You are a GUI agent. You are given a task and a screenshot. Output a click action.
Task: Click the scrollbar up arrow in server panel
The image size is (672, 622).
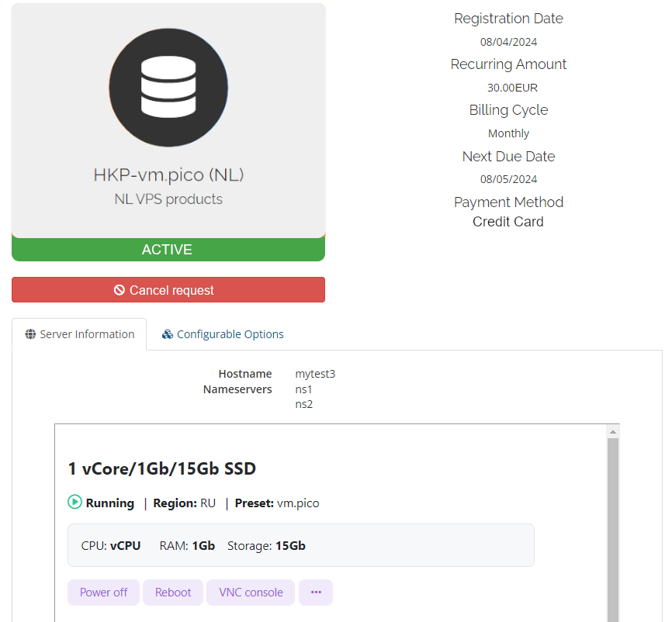613,431
